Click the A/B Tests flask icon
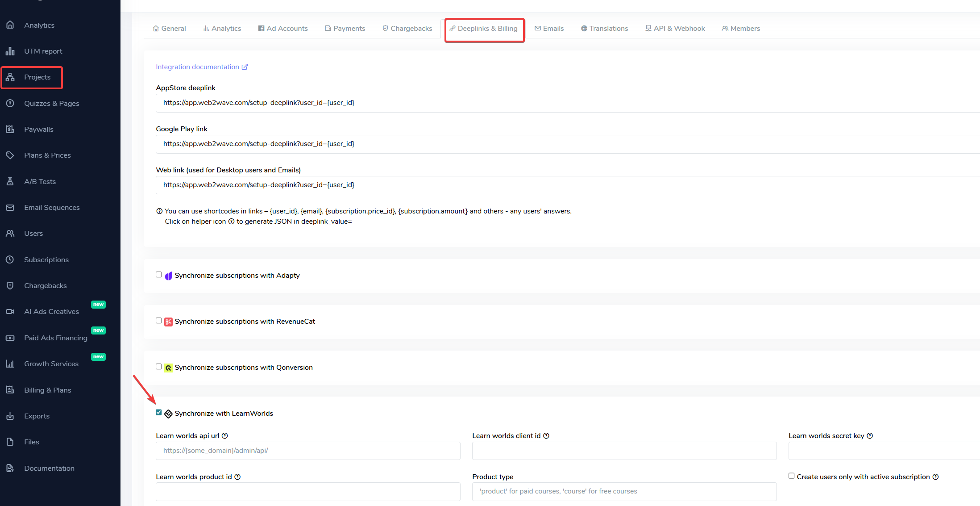Screen dimensions: 980x506 point(10,181)
